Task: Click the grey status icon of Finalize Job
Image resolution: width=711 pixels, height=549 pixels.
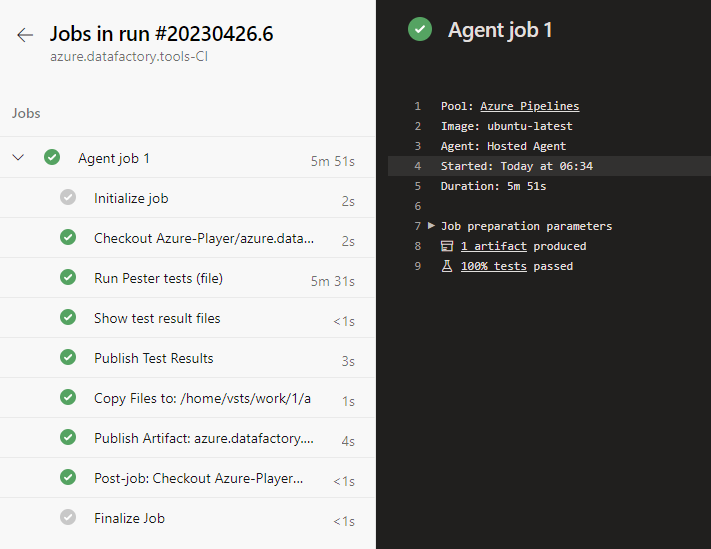Action: (x=68, y=517)
